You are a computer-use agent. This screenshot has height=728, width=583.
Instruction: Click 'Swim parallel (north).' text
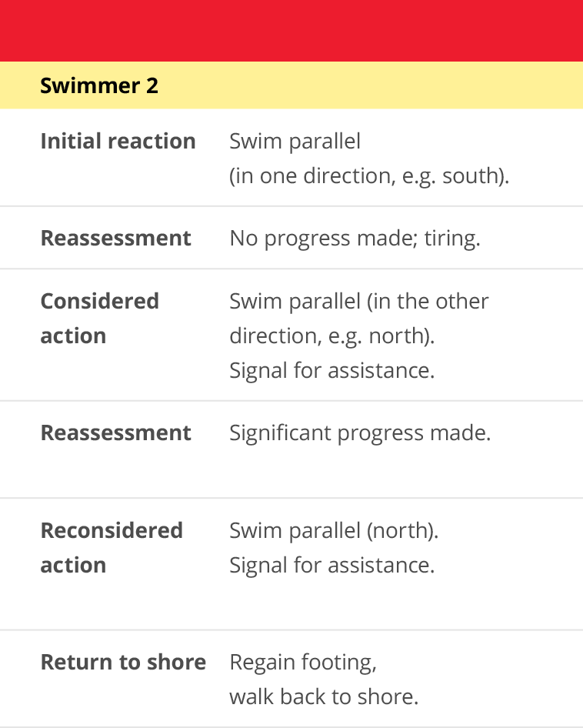(x=334, y=531)
